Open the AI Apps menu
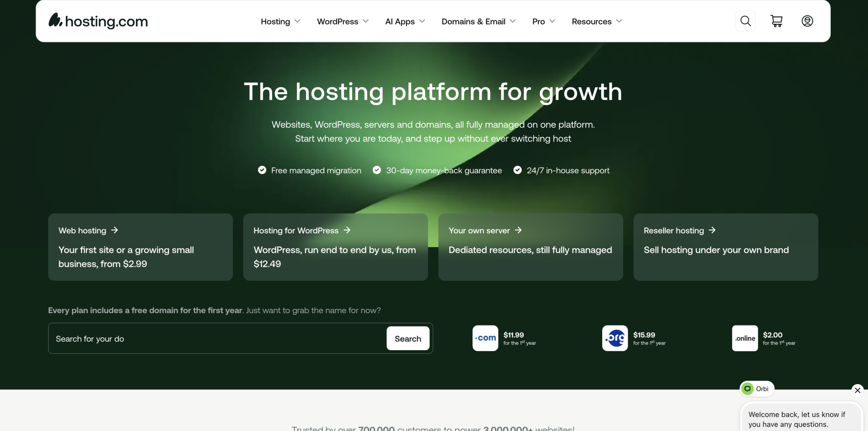The image size is (868, 431). 405,21
